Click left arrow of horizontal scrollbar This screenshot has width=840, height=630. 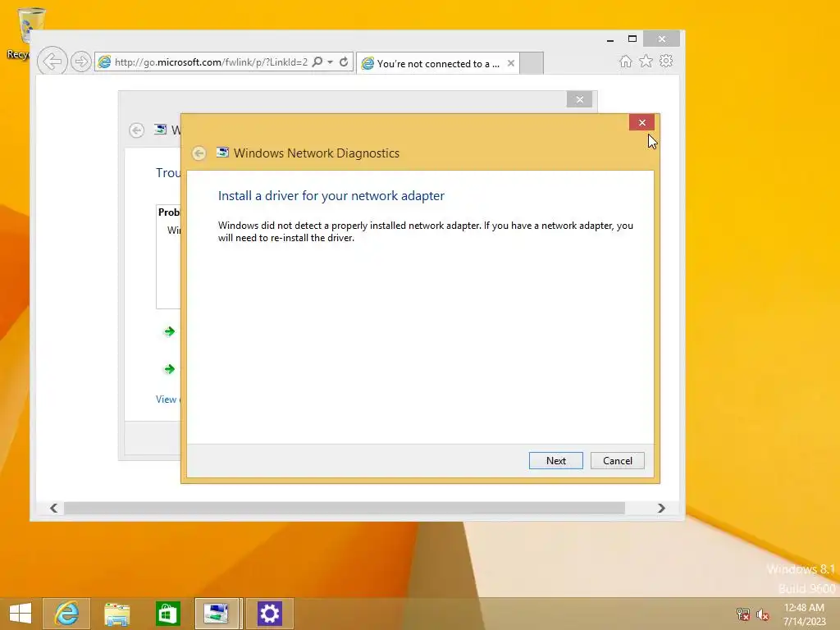tap(53, 508)
